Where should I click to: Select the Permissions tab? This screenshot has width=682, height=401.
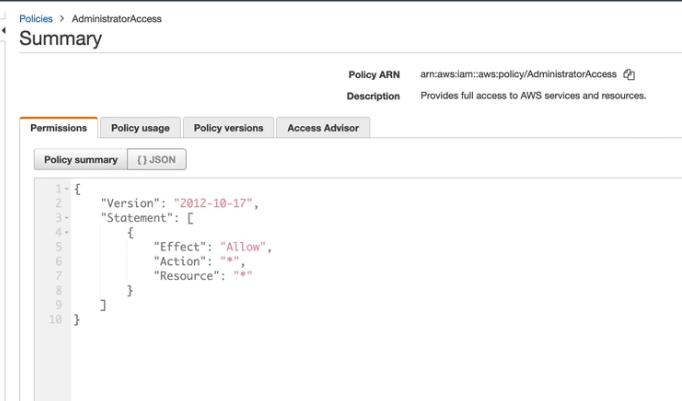58,128
